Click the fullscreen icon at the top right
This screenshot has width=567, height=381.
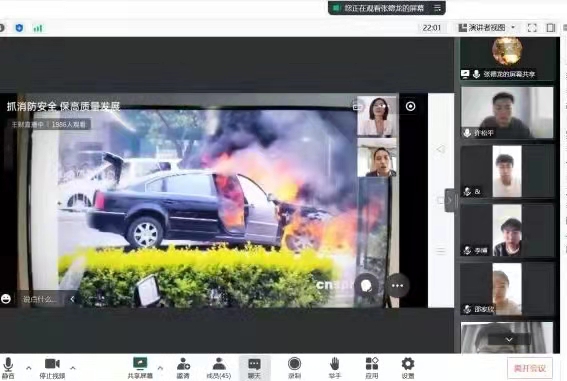(532, 28)
